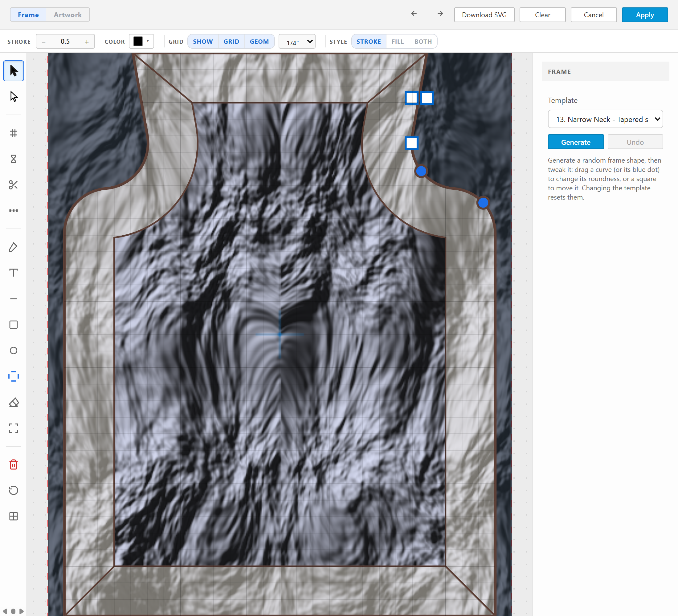
Task: Select the outline arrow direct-select tool
Action: [x=14, y=97]
